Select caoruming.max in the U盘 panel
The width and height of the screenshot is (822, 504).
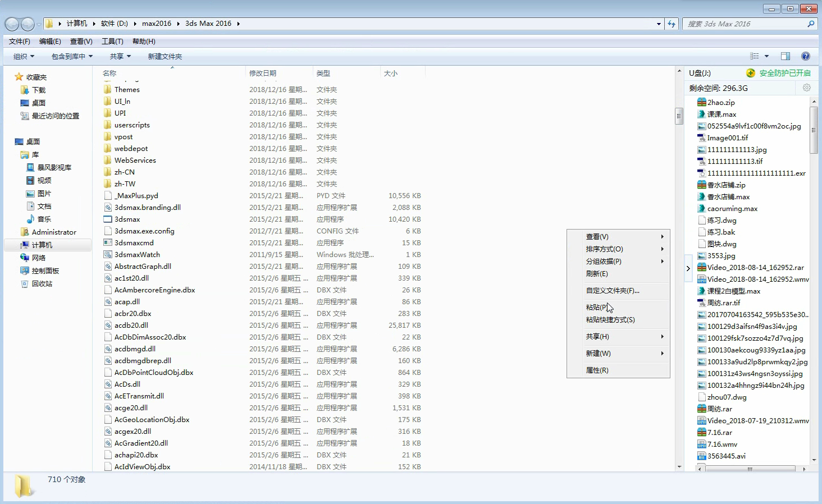(732, 208)
